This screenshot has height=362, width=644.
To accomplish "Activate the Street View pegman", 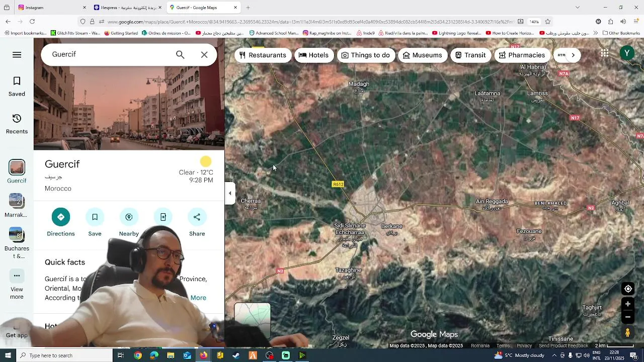I will pos(627,332).
